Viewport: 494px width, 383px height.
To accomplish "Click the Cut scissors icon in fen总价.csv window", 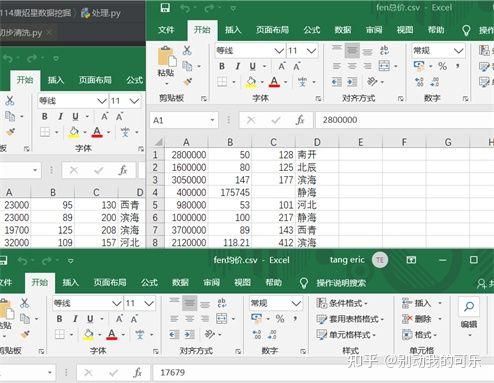I will click(187, 50).
